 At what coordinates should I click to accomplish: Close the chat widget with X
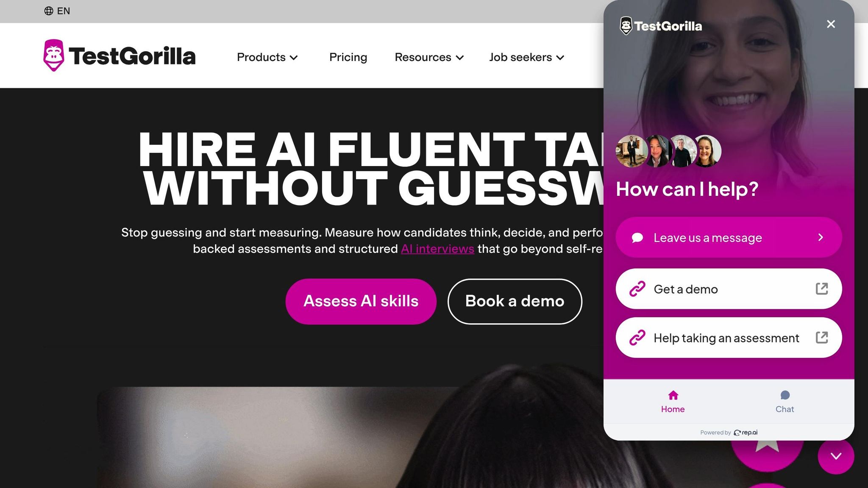coord(831,24)
